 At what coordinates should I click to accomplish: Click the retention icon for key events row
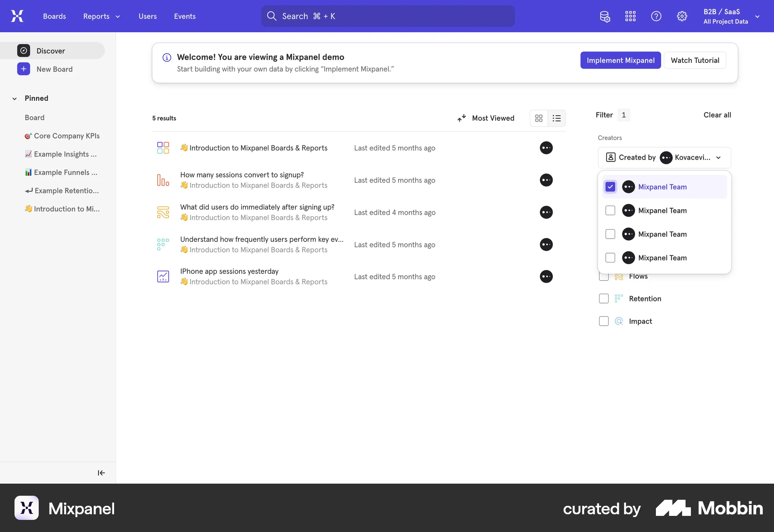click(163, 244)
